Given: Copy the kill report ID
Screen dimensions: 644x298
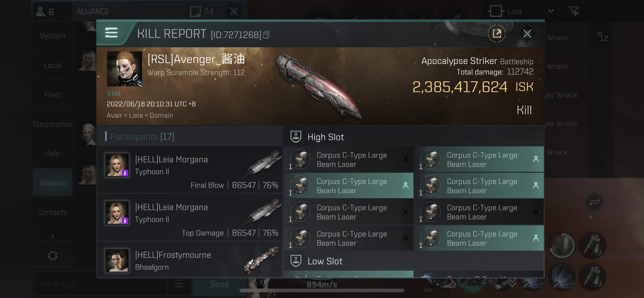Looking at the screenshot, I should [266, 35].
